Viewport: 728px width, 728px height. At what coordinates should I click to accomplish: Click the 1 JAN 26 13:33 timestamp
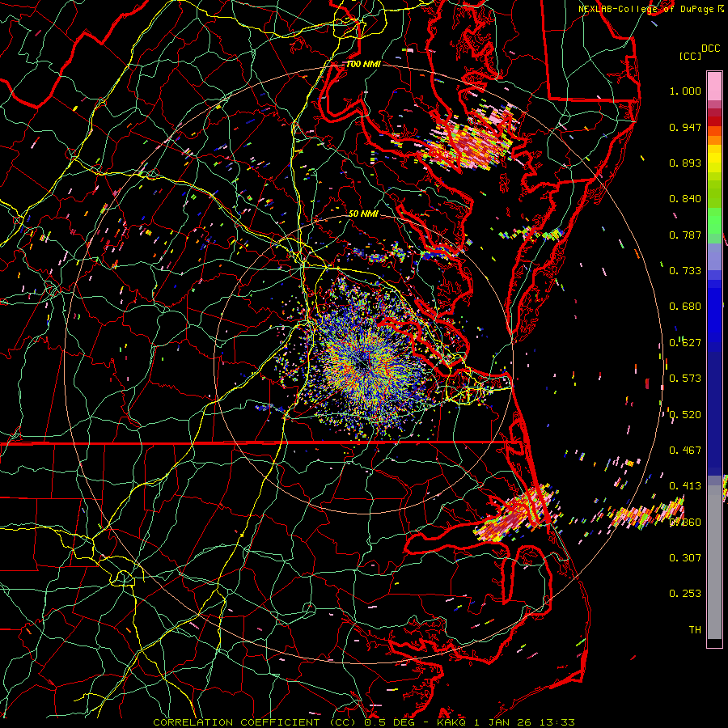point(525,722)
